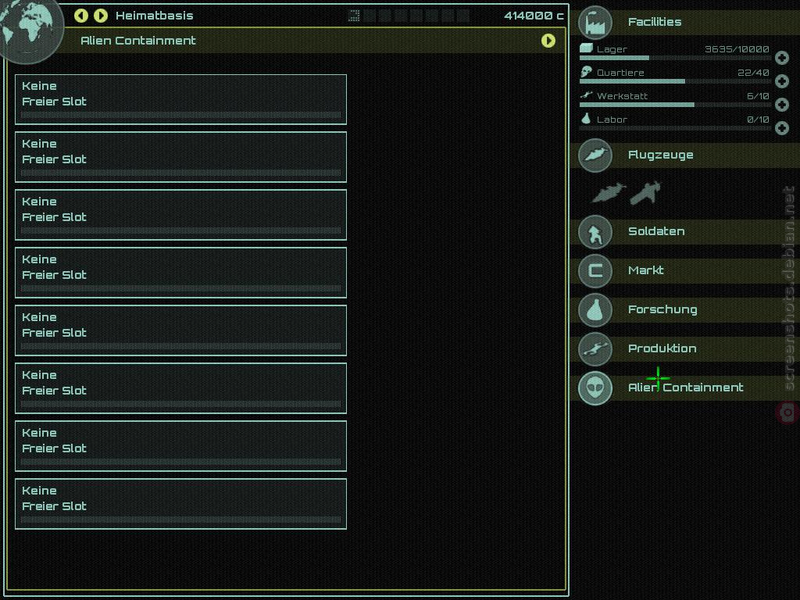Open the Facilities factory icon
The width and height of the screenshot is (800, 600).
point(595,22)
